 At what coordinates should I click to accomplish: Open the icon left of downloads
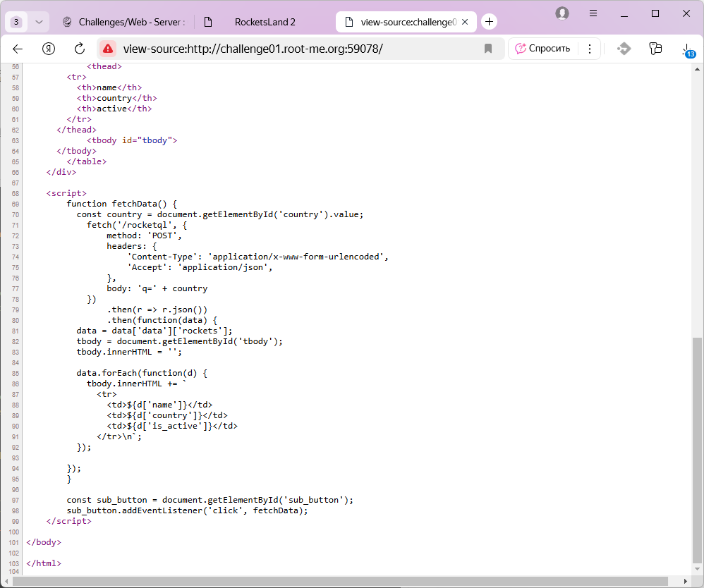[655, 49]
